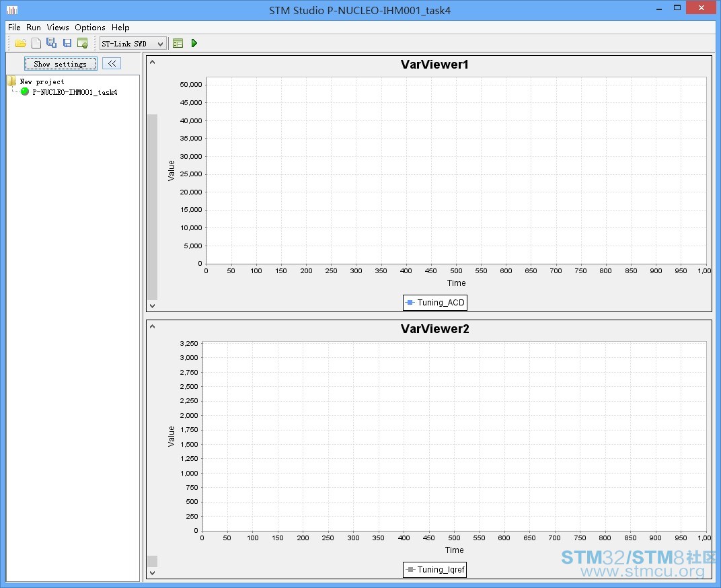
Task: Open the ST-Link SWD dropdown
Action: [133, 44]
